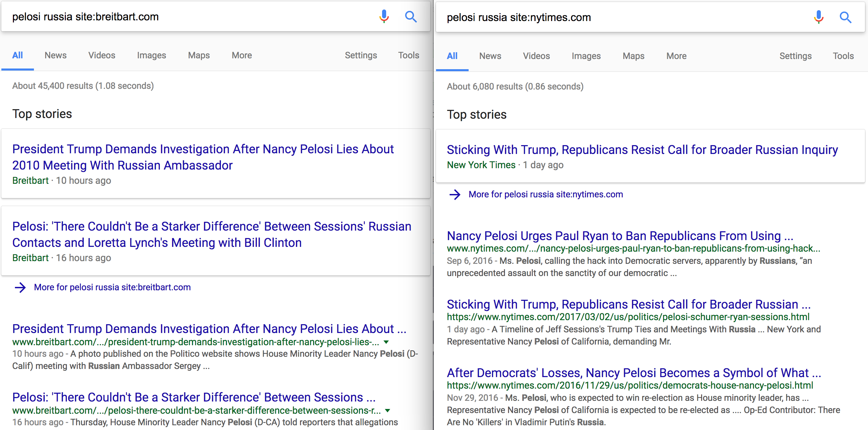Image resolution: width=868 pixels, height=430 pixels.
Task: Click the breitbart search query text field
Action: [x=190, y=17]
